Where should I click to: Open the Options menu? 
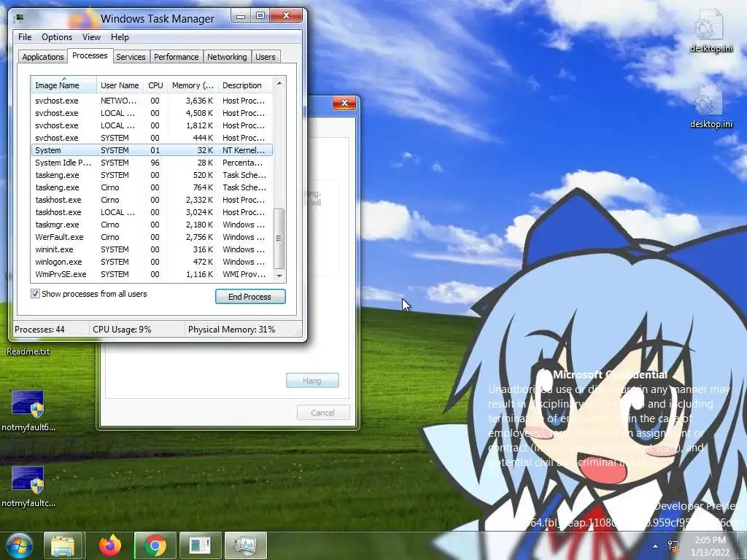pos(57,37)
